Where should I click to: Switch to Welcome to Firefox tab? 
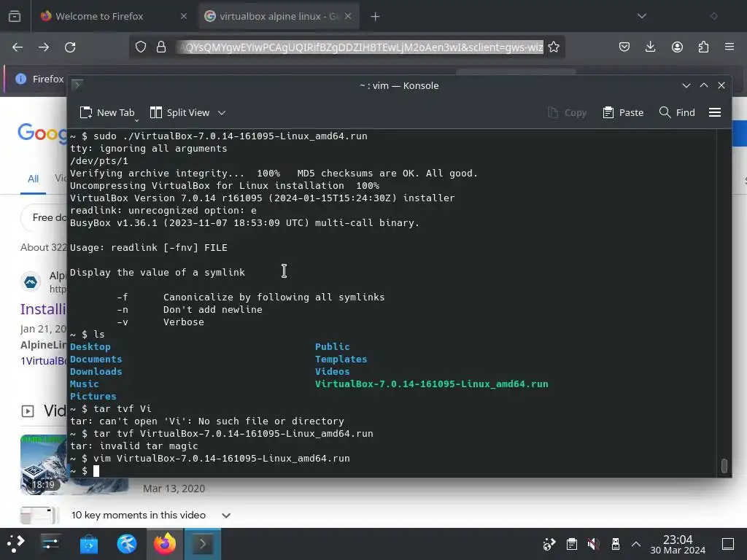click(x=114, y=16)
